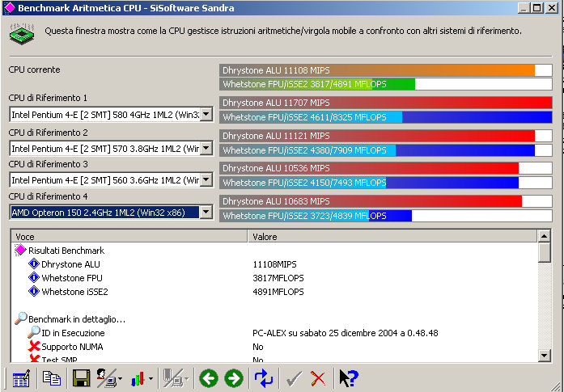Viewport: 564px width, 392px height.
Task: Click blue info icon beside Whetstone FPU row
Action: 34,277
